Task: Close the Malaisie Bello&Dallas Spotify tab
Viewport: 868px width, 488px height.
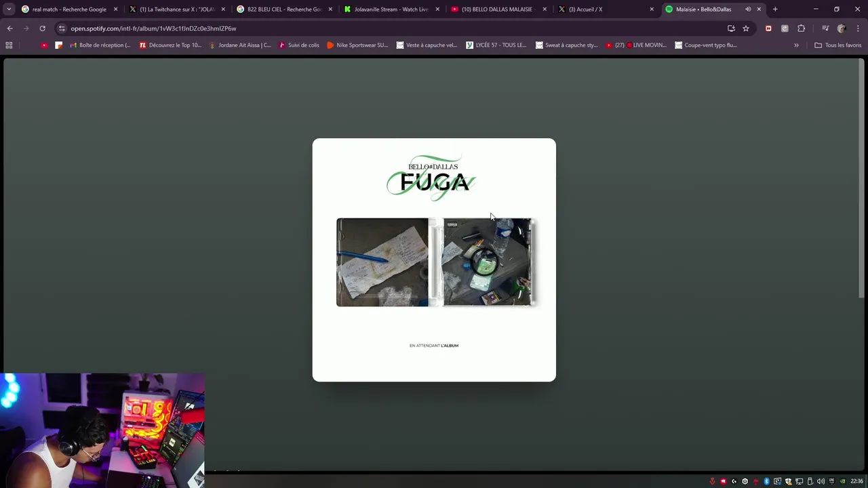Action: pos(759,9)
